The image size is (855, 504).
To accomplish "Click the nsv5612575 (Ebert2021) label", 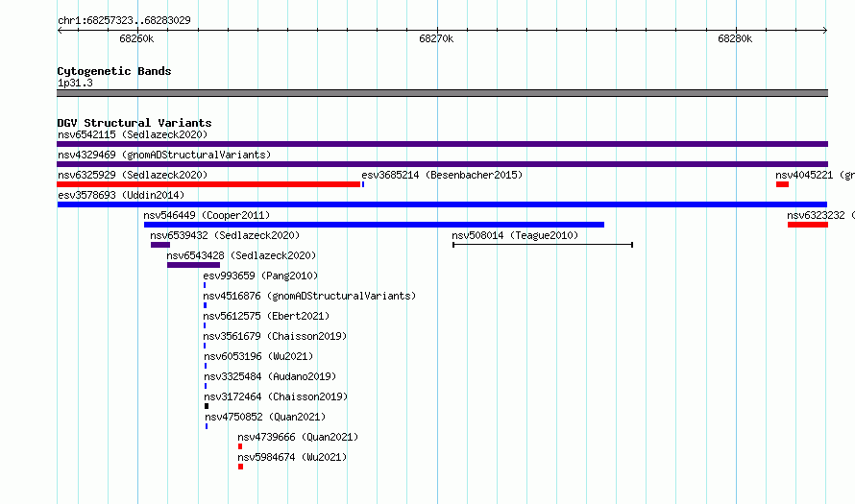I will pos(266,316).
